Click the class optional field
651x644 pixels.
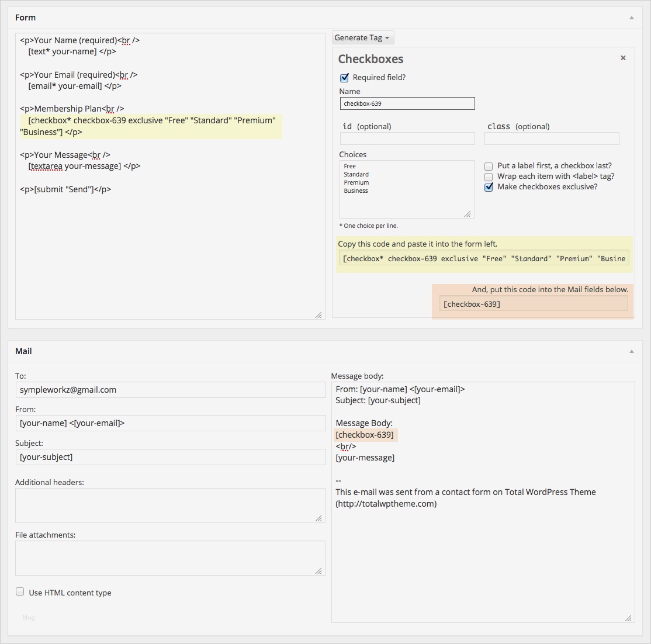pyautogui.click(x=551, y=139)
